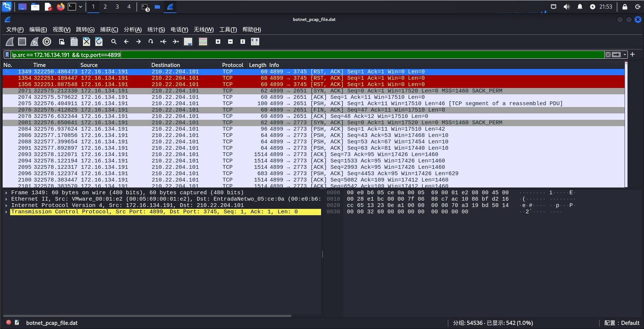Toggle packet list colorization
The image size is (644, 329).
coord(203,42)
